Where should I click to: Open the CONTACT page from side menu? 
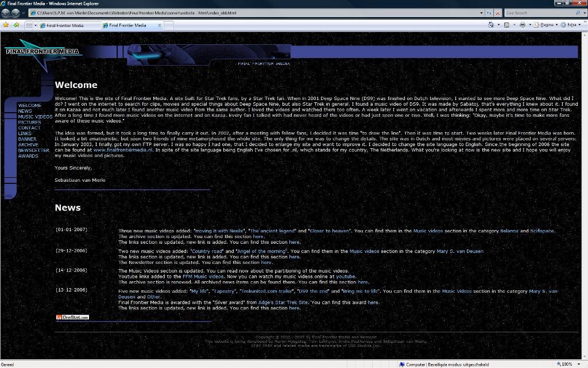[29, 128]
